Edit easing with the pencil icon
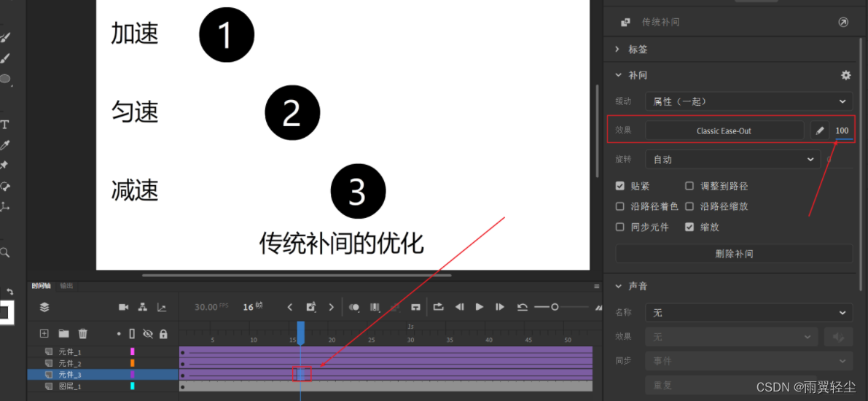 [x=820, y=131]
